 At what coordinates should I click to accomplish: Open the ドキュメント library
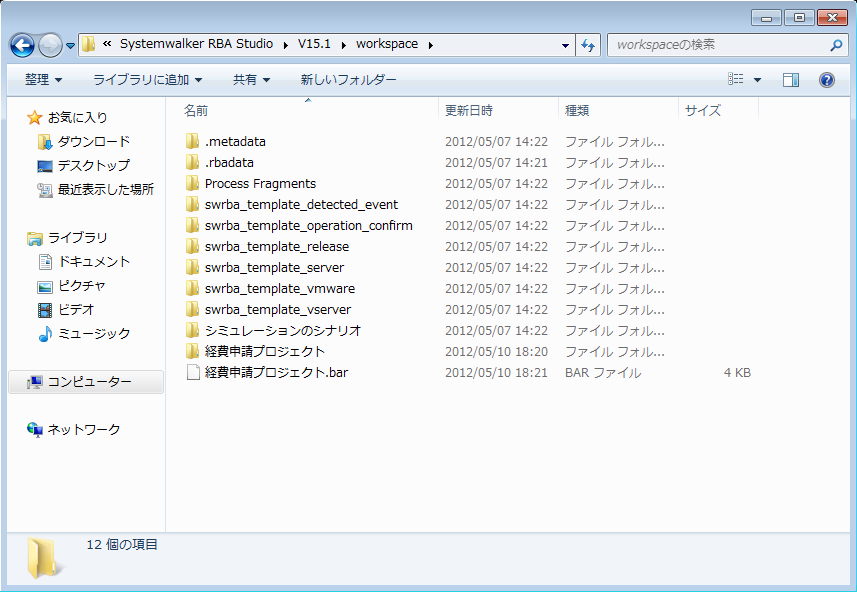tap(94, 261)
